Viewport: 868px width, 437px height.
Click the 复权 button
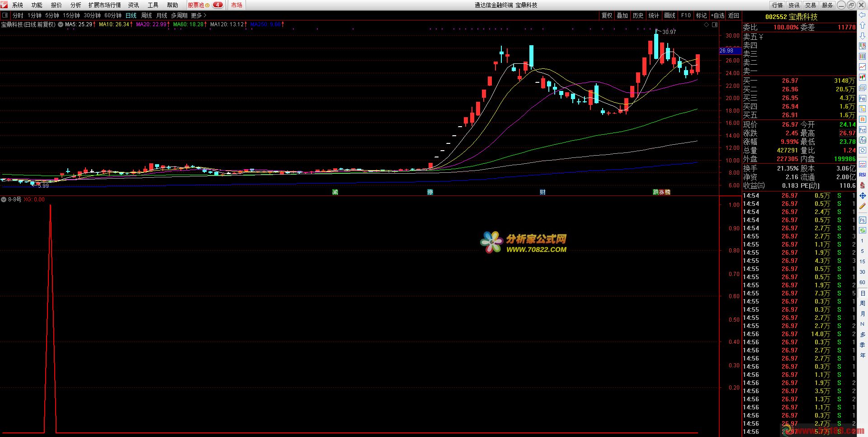pyautogui.click(x=607, y=15)
